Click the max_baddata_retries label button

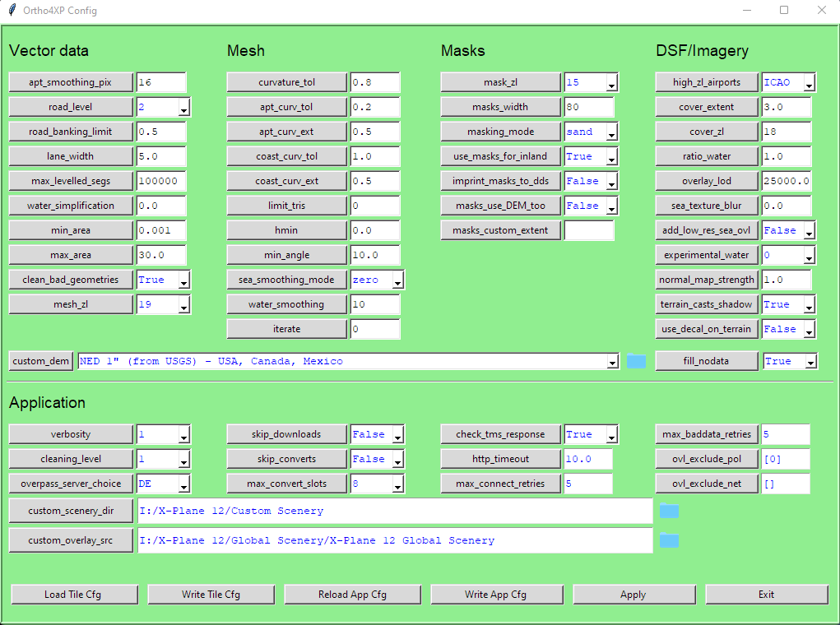click(707, 434)
